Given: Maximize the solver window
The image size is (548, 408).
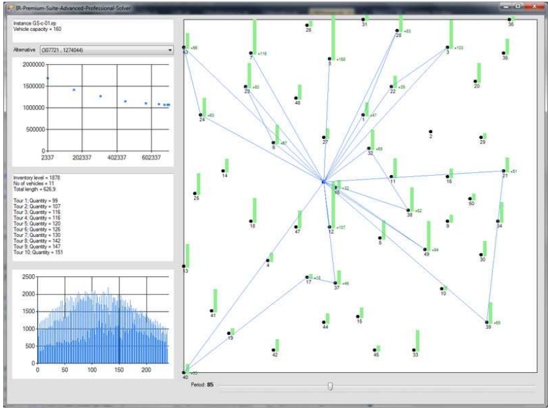Looking at the screenshot, I should (x=518, y=6).
